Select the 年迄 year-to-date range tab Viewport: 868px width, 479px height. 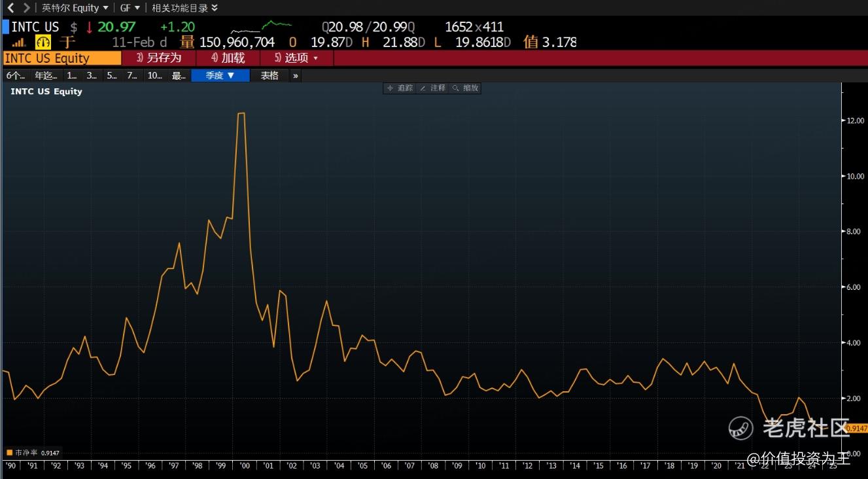tap(46, 76)
